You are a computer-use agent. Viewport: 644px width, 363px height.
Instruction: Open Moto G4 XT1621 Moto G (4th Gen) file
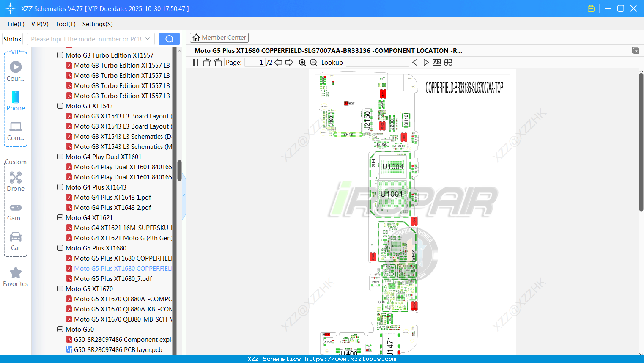pos(119,238)
